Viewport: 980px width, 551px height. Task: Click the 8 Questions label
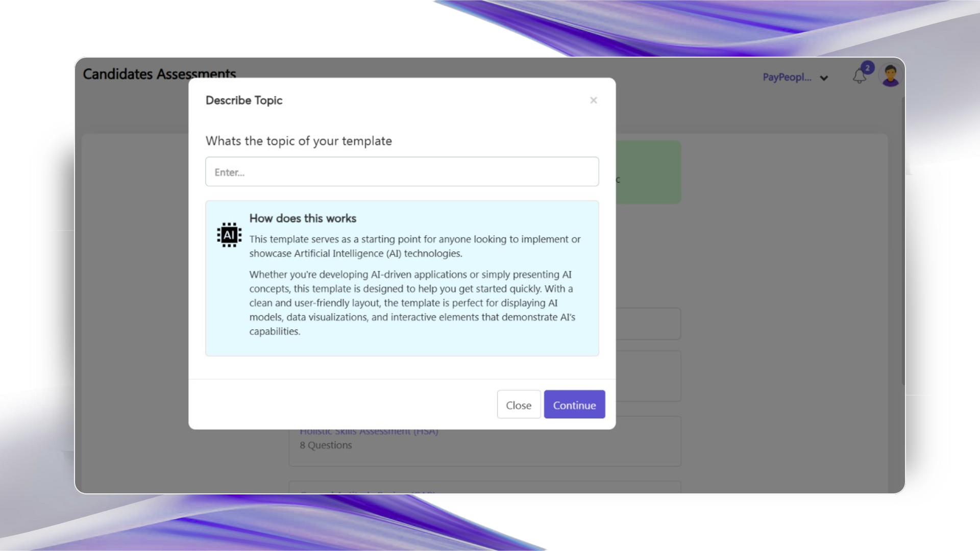(326, 445)
